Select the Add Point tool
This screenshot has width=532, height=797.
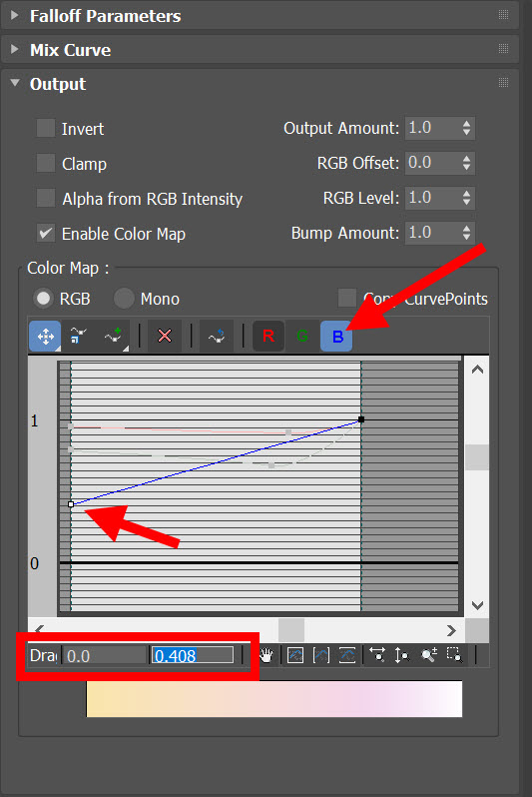tap(113, 336)
